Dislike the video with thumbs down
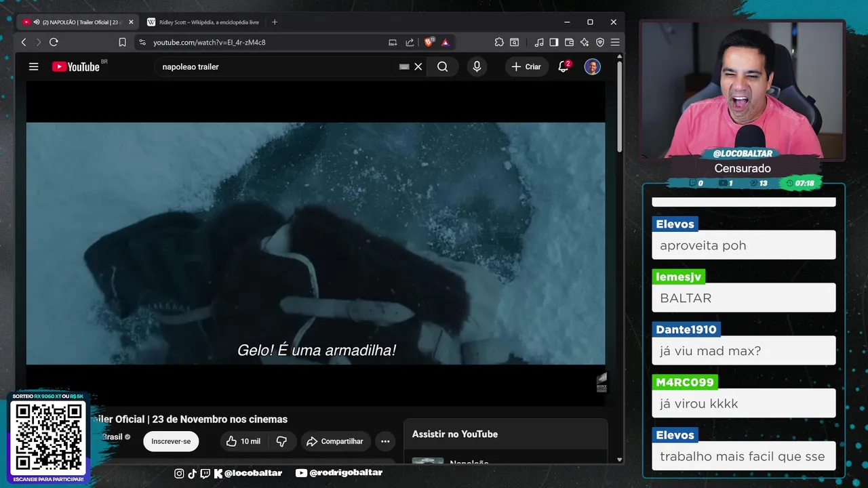 click(x=281, y=441)
